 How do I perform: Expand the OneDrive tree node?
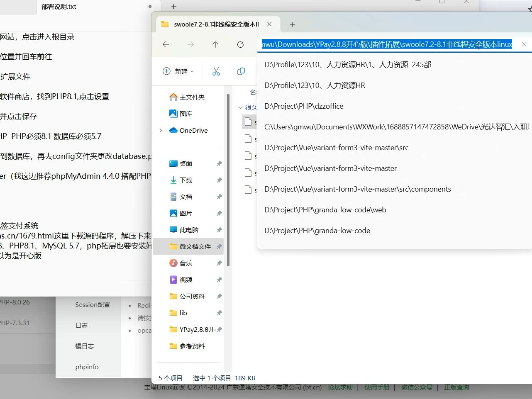click(161, 130)
